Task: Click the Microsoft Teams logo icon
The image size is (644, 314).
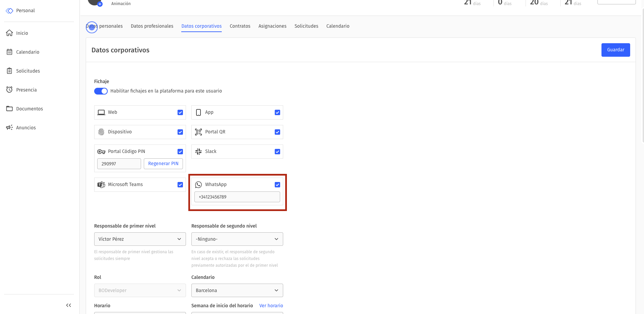Action: point(101,185)
